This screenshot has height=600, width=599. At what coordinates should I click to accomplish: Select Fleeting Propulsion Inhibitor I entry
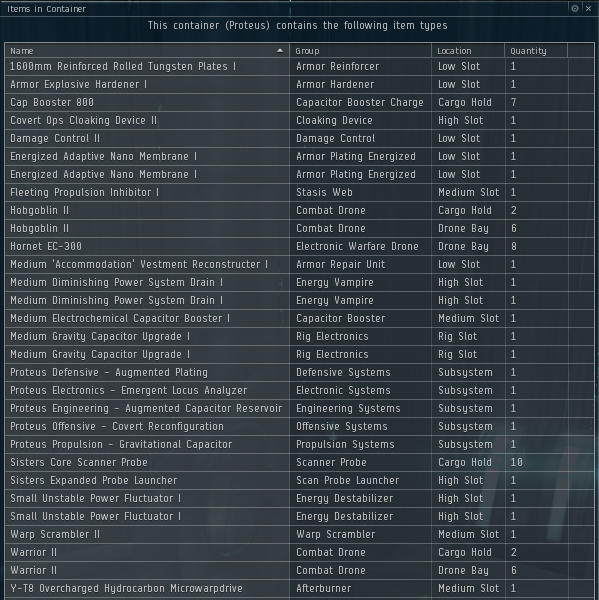click(299, 192)
